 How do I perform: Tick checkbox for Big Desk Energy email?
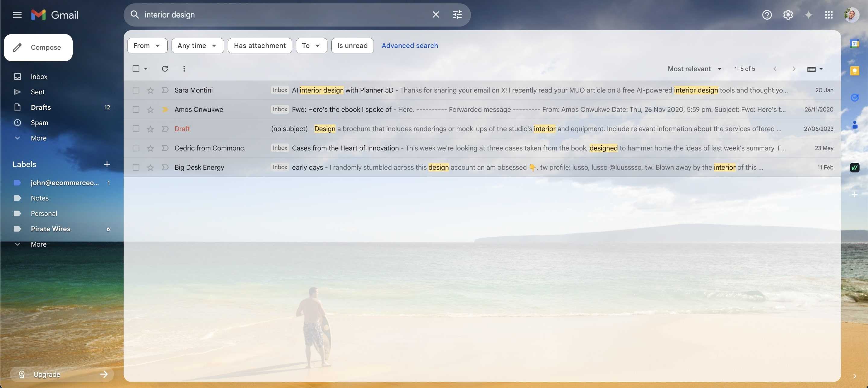point(136,167)
